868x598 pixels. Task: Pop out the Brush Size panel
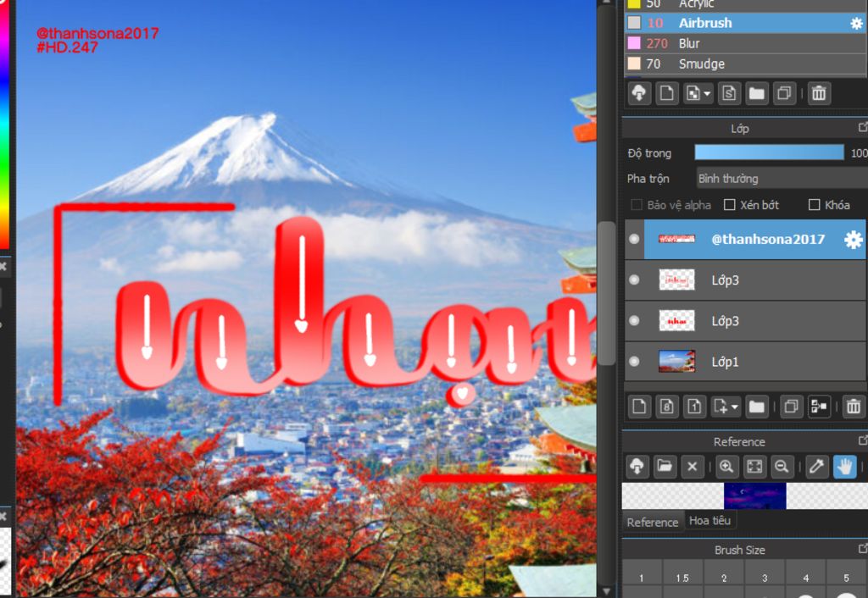862,549
